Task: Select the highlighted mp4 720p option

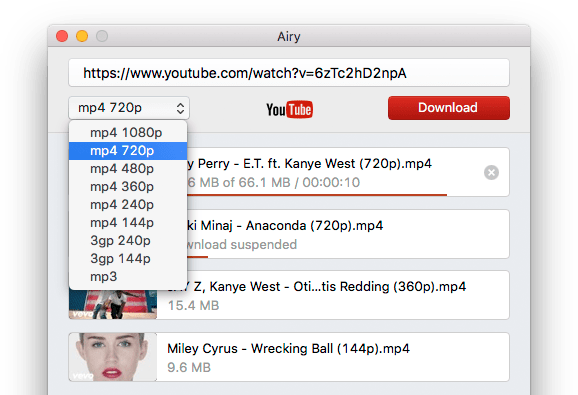Action: point(128,151)
